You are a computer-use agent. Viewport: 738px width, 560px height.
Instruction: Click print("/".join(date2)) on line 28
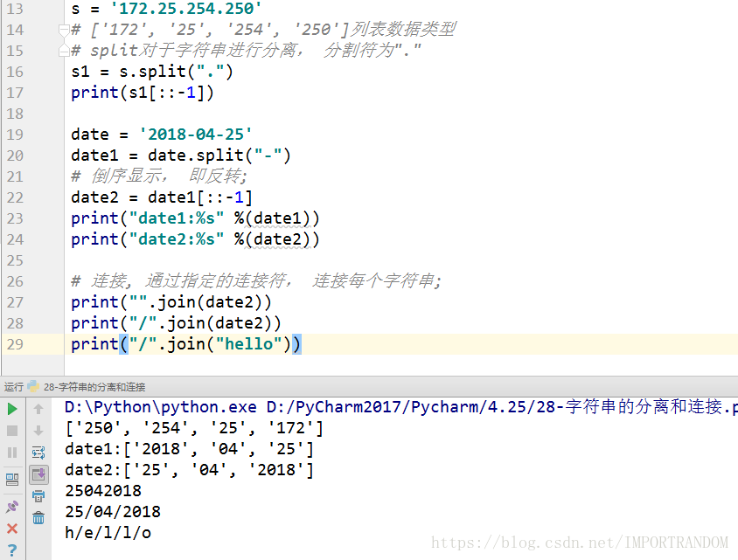(176, 323)
